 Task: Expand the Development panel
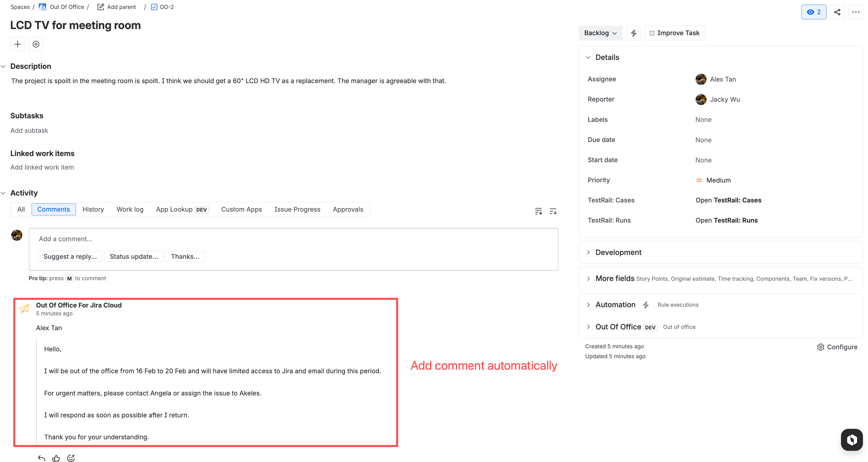(588, 252)
